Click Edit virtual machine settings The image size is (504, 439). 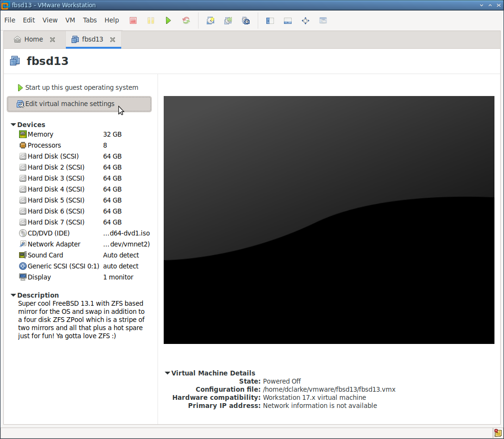pos(70,104)
